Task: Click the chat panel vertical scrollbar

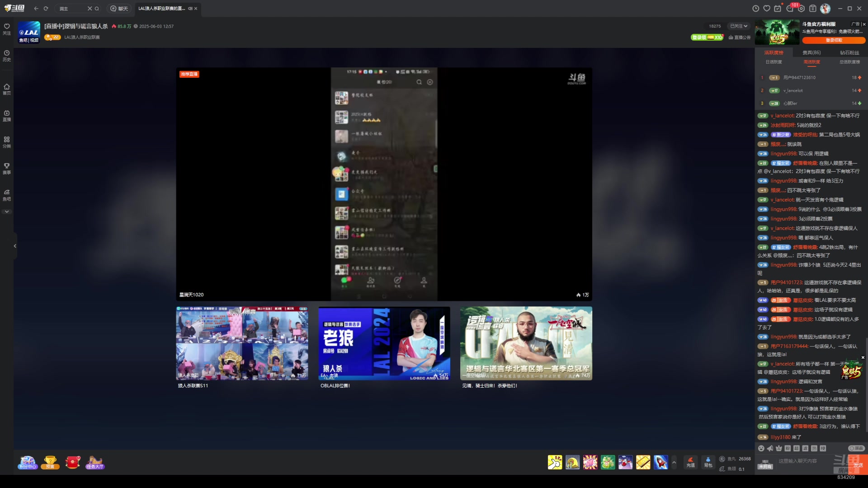Action: point(866,384)
